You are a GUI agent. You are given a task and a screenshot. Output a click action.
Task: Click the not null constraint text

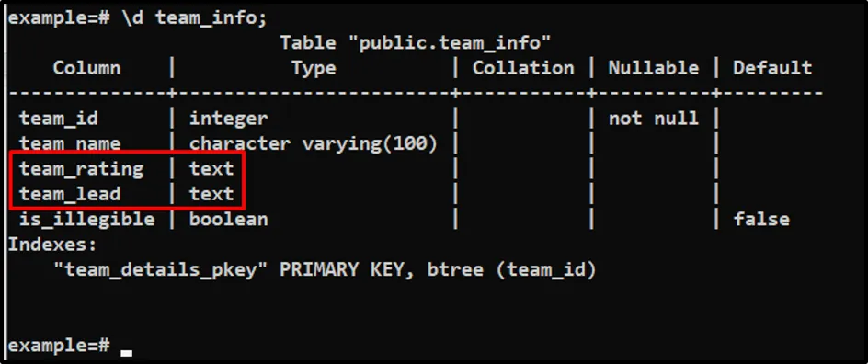653,119
